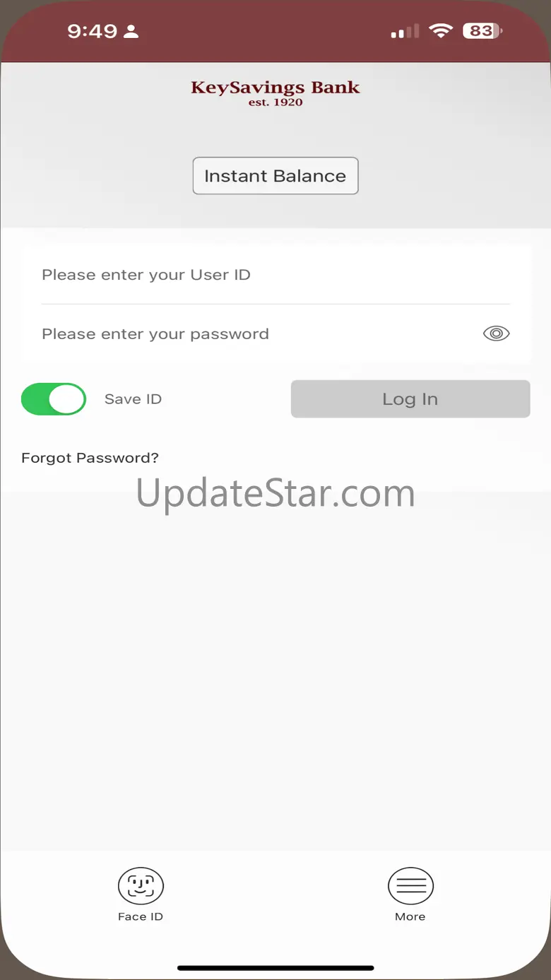This screenshot has height=980, width=551.
Task: Open the More hamburger menu icon
Action: [x=410, y=885]
